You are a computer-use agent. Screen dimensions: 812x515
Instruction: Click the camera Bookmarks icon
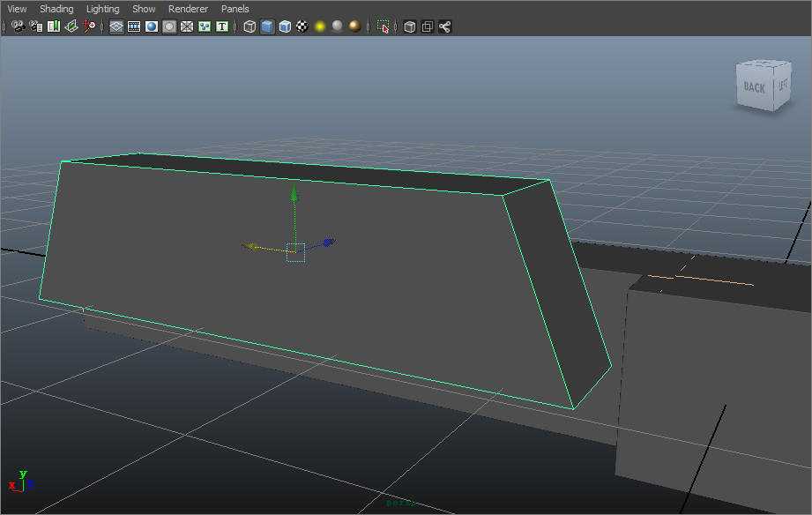click(53, 26)
